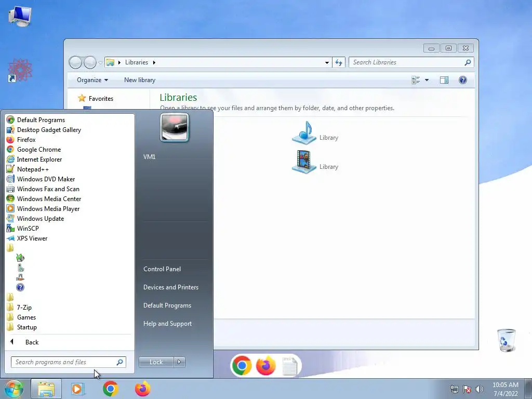Click the Search Libraries field
Screen dimensions: 532x399
411,62
